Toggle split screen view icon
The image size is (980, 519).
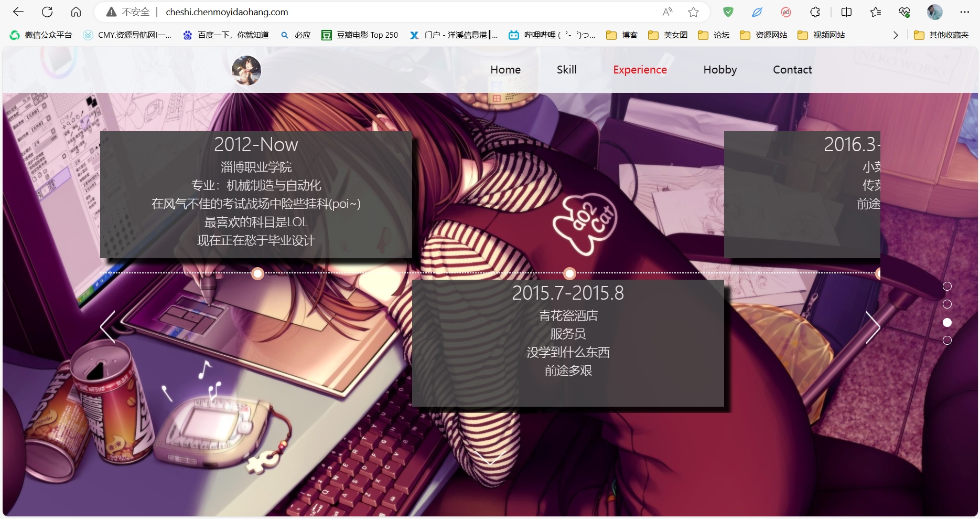coord(846,12)
